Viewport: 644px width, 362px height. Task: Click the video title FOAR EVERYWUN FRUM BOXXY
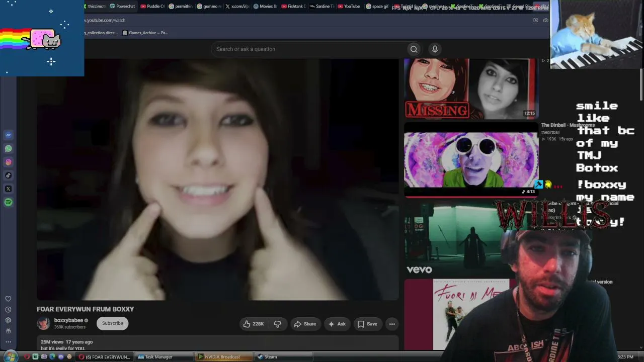pyautogui.click(x=86, y=309)
